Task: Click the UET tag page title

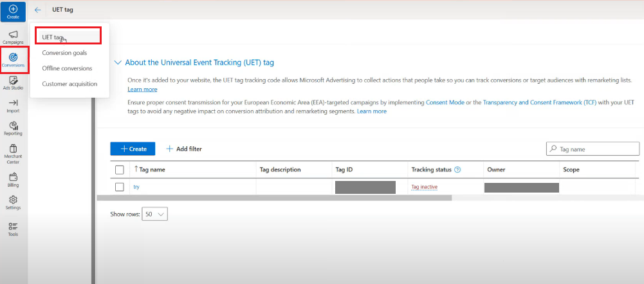Action: (63, 10)
